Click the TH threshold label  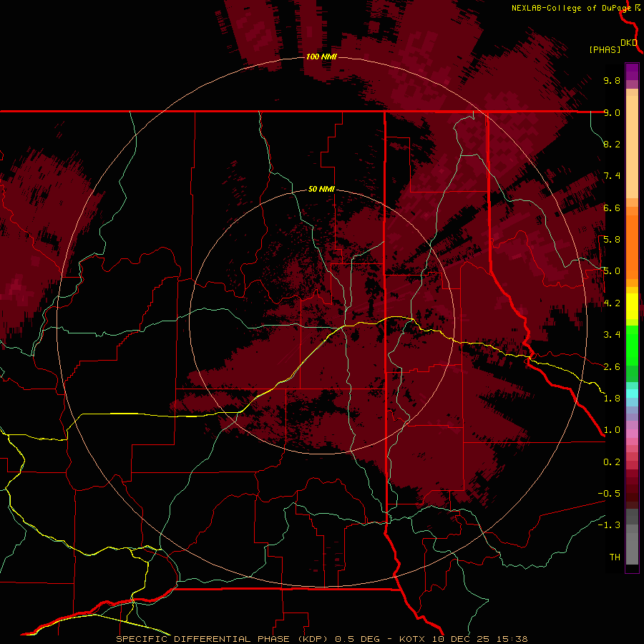coord(615,557)
